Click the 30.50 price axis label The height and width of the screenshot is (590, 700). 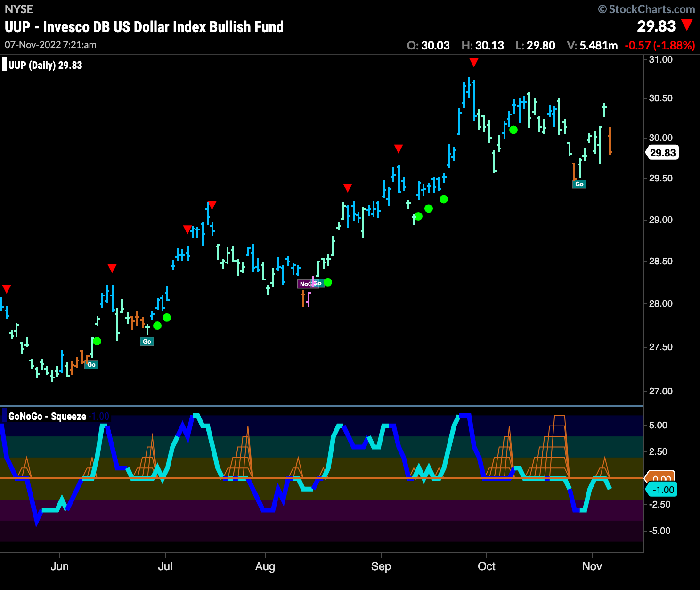pyautogui.click(x=661, y=98)
